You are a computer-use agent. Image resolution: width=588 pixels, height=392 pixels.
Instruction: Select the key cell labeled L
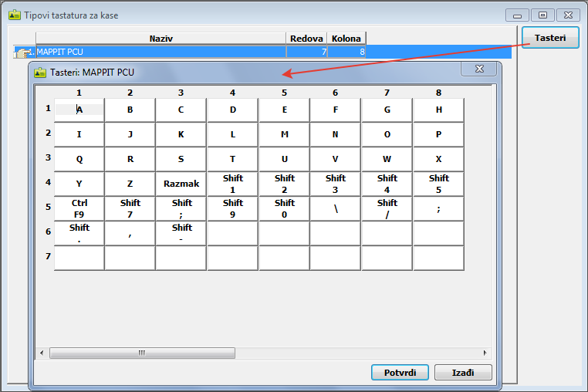(x=232, y=134)
